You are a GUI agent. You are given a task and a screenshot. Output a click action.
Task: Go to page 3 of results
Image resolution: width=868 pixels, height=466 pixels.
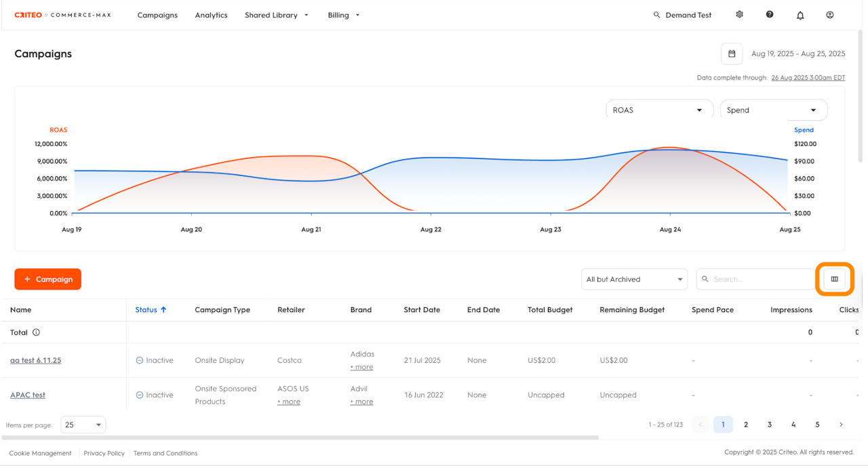[770, 425]
